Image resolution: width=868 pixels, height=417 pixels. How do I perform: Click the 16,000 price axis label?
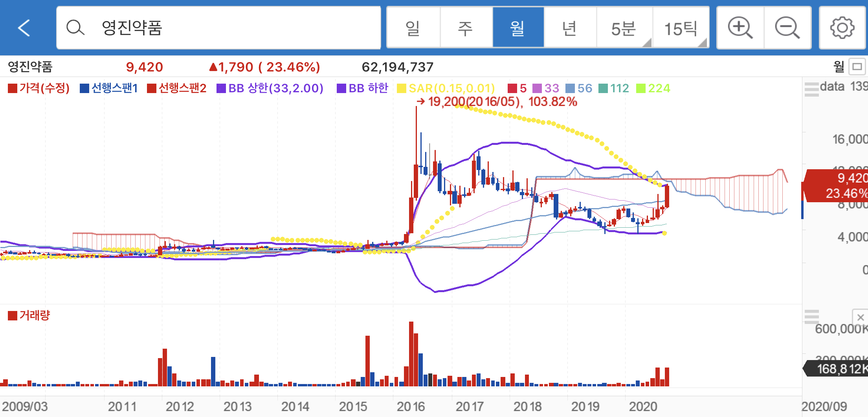(x=850, y=139)
